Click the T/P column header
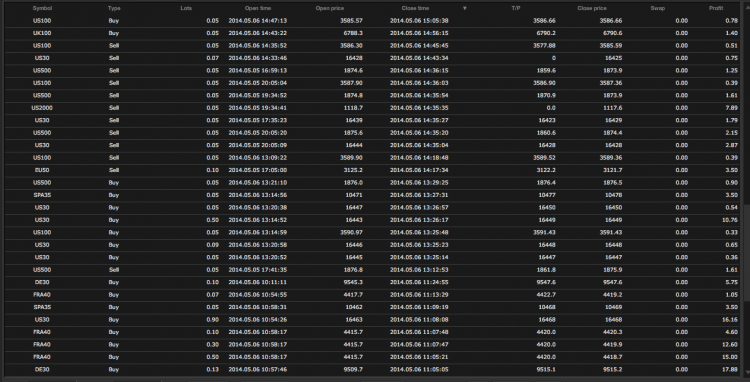Viewport: 750px width, 382px height. (x=516, y=8)
